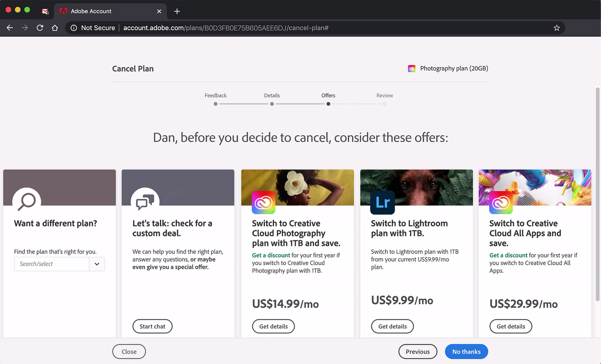Get details for US$14.99/mo Photography plan
The image size is (601, 364).
[273, 326]
